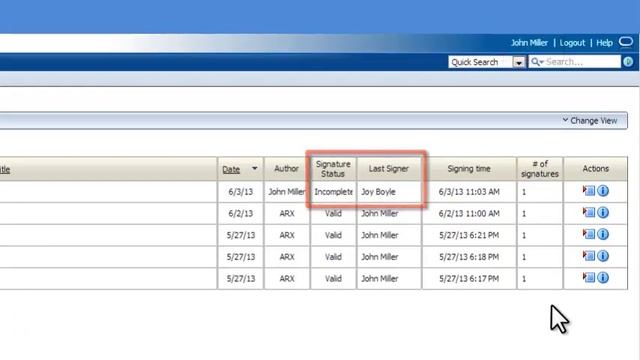Show info icon for 5/27/13 6:17 PM row

coord(603,278)
